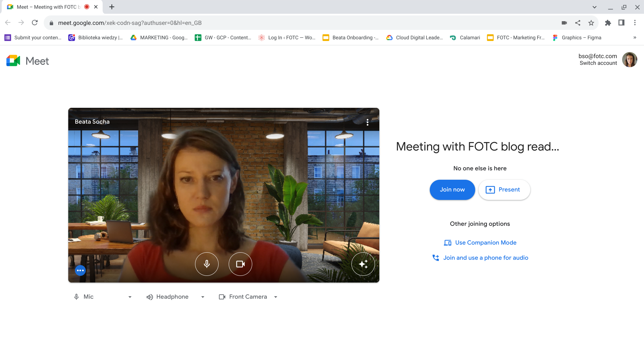The image size is (644, 342).
Task: Open Chrome three-dot menu
Action: [635, 23]
